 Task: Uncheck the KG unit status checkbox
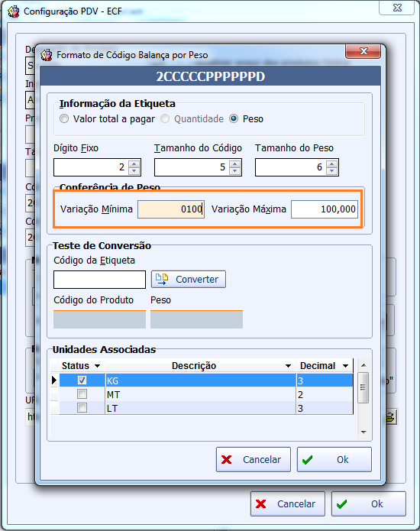[x=82, y=380]
